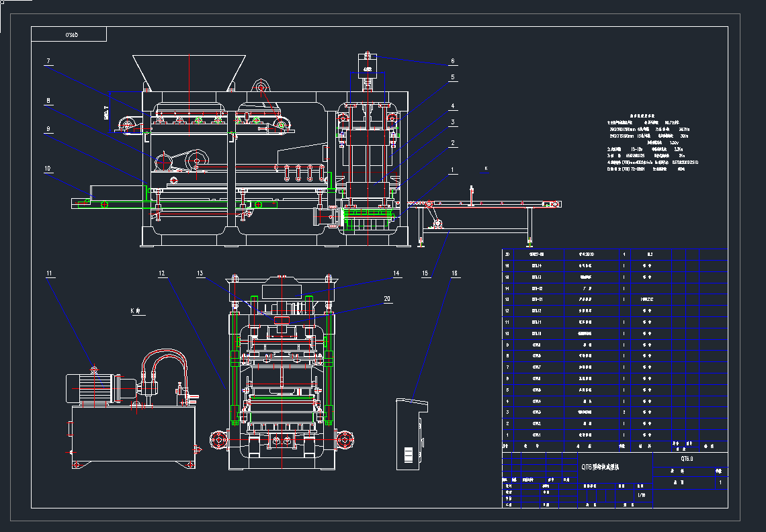Click the QT6 title text in title block

click(x=603, y=467)
